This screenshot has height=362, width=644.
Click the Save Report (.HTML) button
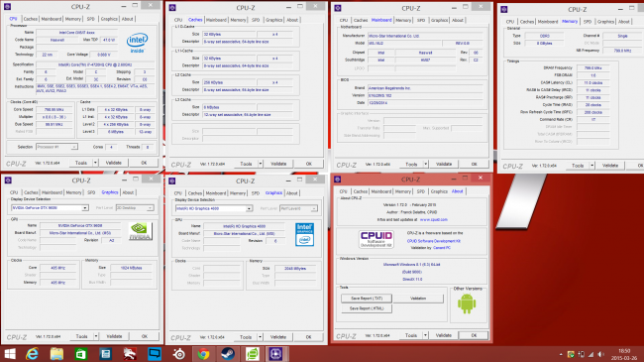(367, 308)
